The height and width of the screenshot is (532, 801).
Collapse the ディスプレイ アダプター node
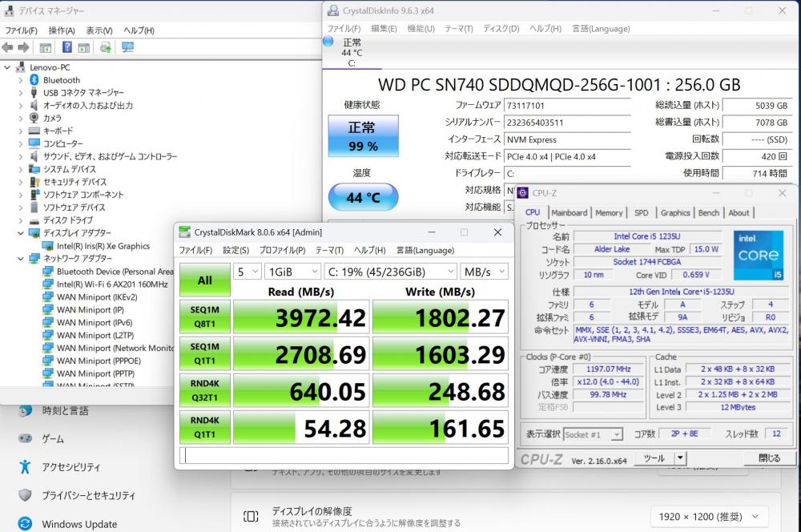point(21,233)
